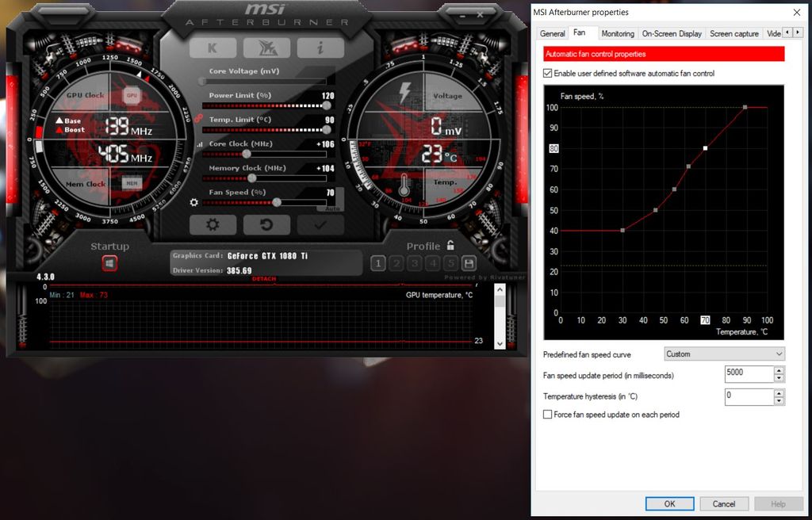
Task: Apply overclock changes with the checkmark icon
Action: pyautogui.click(x=320, y=224)
